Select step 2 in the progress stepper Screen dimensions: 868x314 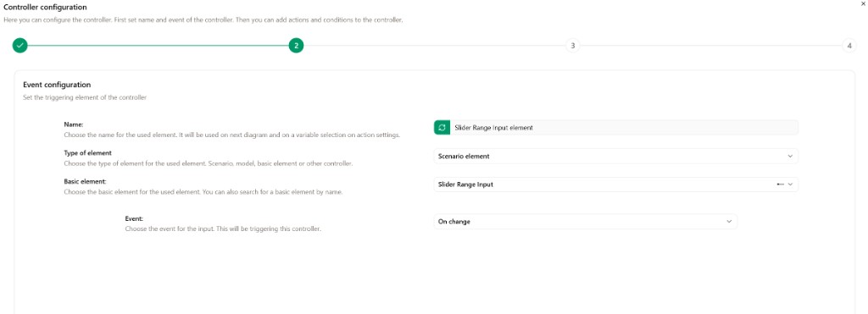coord(296,46)
